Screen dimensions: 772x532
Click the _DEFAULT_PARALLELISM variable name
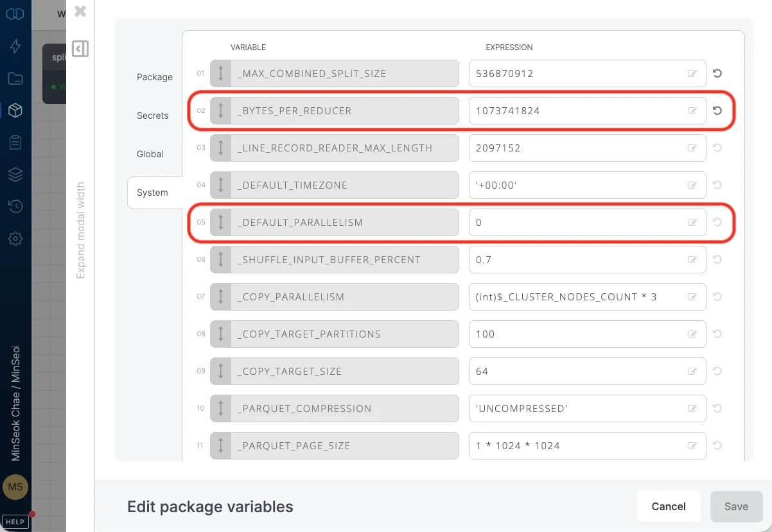pyautogui.click(x=301, y=222)
